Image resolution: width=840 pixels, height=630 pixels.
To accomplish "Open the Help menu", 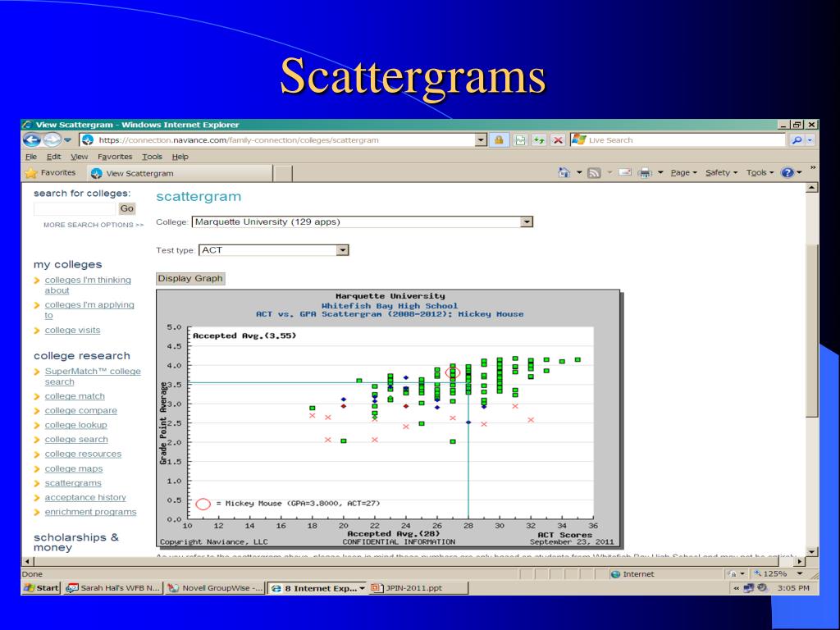I will 180,157.
